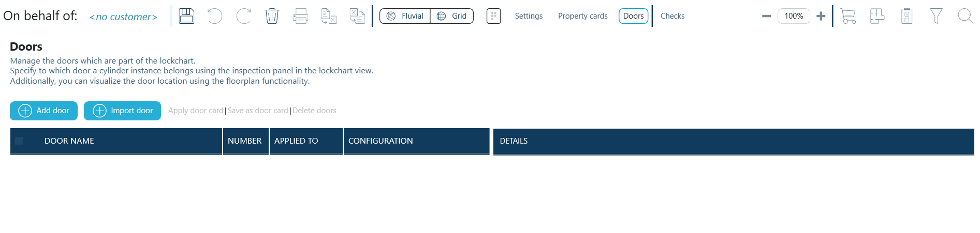Click the undo arrow icon
The width and height of the screenshot is (980, 233).
click(x=214, y=16)
